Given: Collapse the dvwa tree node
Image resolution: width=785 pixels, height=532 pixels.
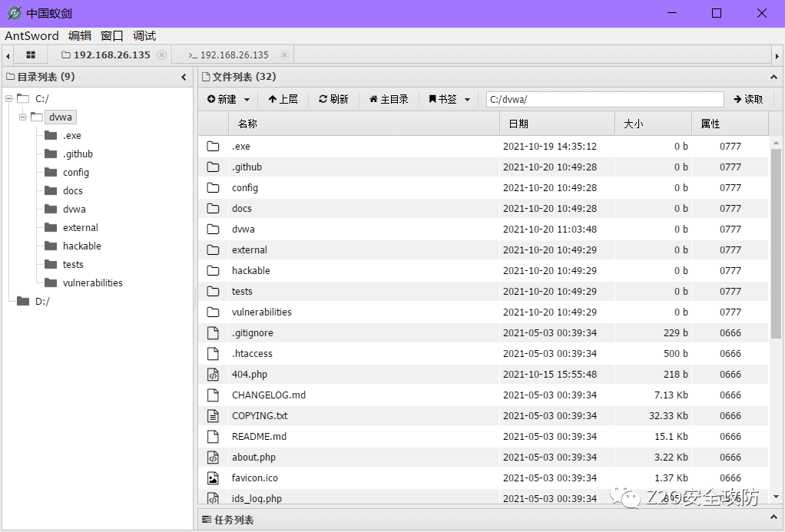Looking at the screenshot, I should point(22,117).
